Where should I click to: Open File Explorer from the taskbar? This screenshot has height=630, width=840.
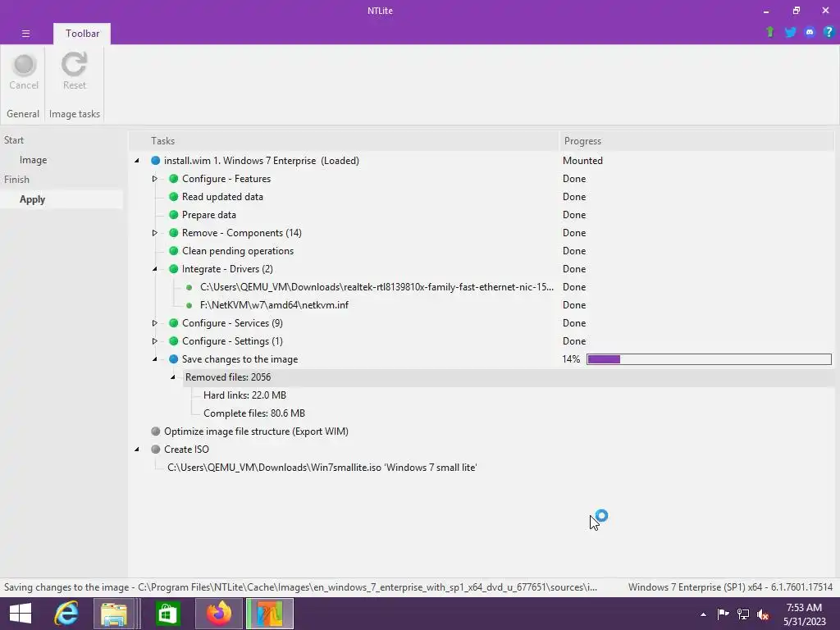pyautogui.click(x=114, y=614)
